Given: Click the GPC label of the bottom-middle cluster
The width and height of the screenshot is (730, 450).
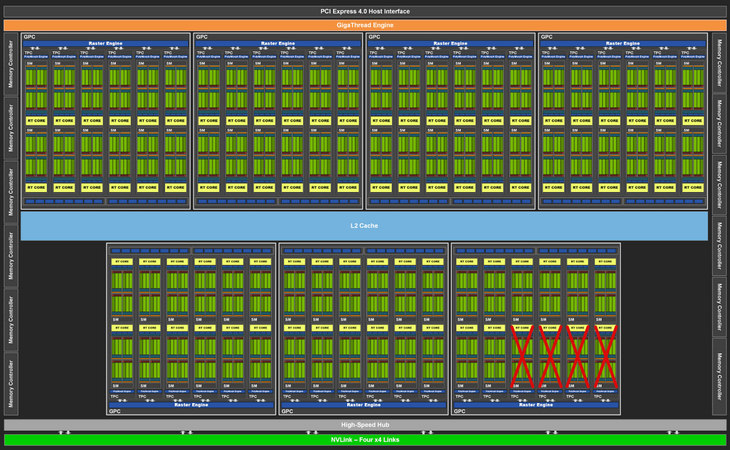Looking at the screenshot, I should 287,411.
